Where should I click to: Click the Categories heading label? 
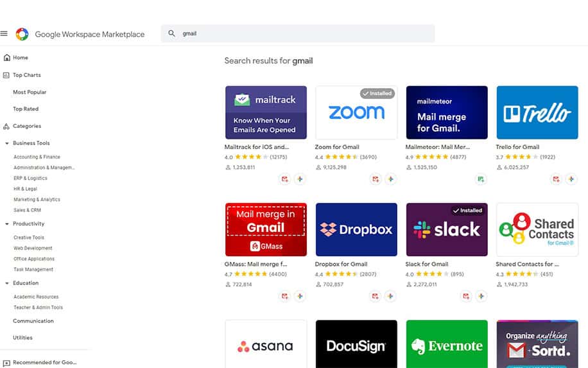[27, 126]
